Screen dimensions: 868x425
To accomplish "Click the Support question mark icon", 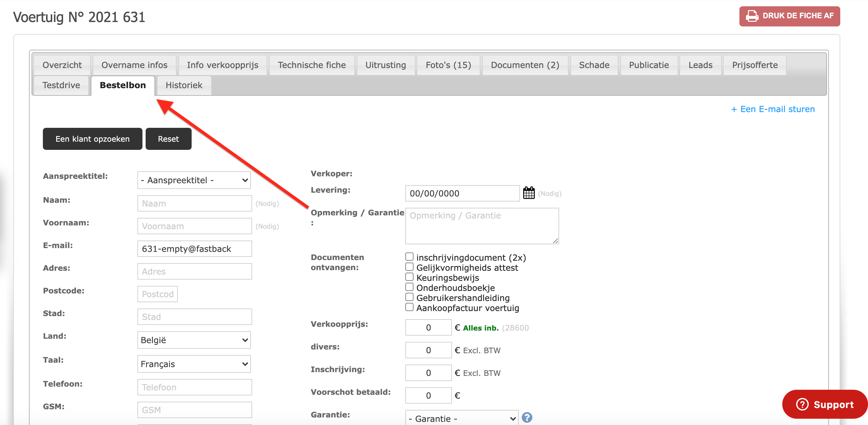I will [x=802, y=404].
